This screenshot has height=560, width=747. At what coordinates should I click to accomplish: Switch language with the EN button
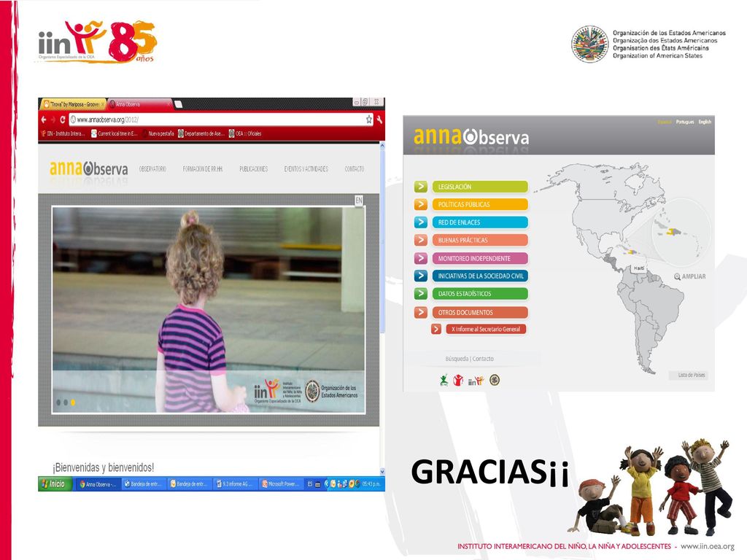coord(359,201)
